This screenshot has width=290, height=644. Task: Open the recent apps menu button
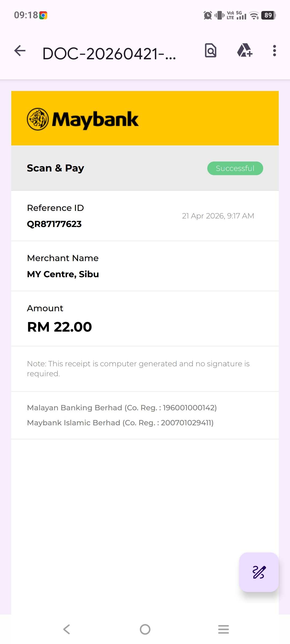point(223,629)
